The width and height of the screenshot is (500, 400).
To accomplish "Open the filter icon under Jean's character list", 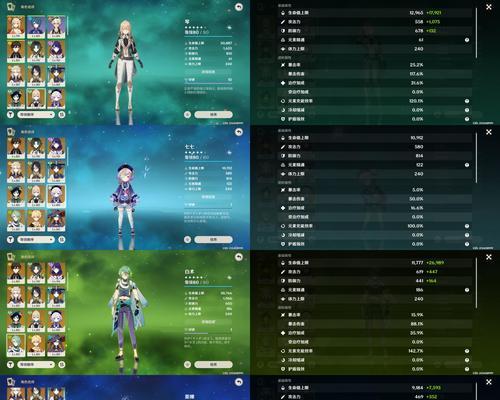I will (x=10, y=114).
